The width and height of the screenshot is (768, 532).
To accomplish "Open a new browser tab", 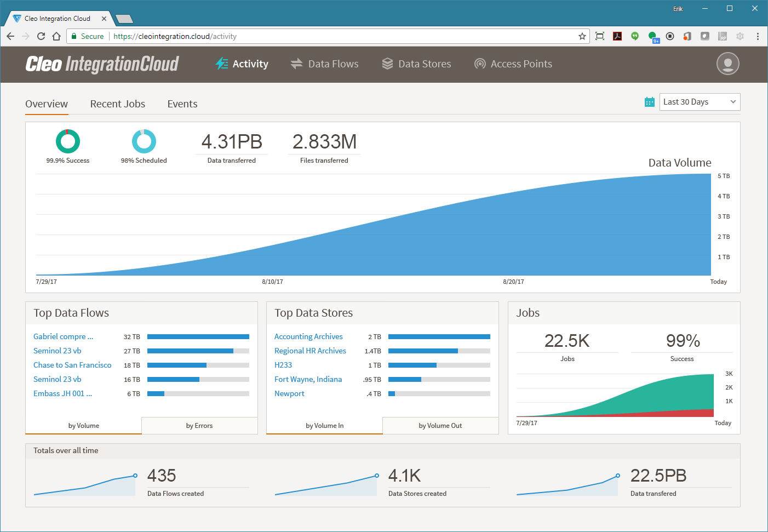I will click(125, 19).
